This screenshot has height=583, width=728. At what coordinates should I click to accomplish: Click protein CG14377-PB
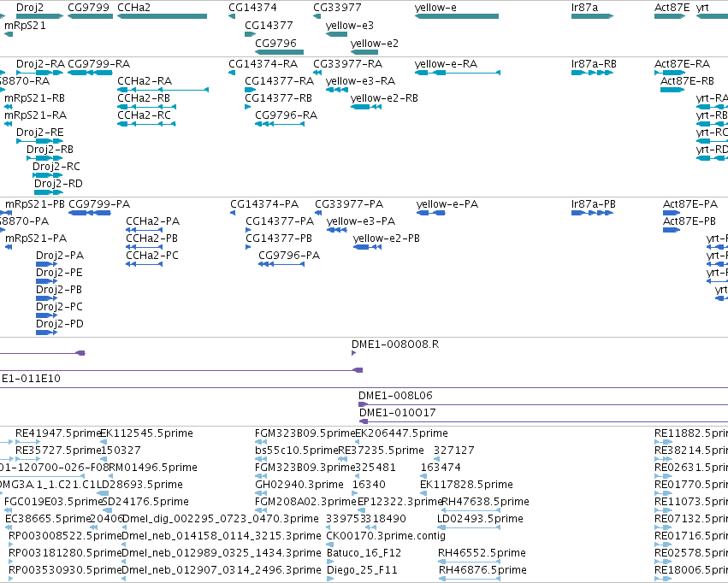click(248, 247)
